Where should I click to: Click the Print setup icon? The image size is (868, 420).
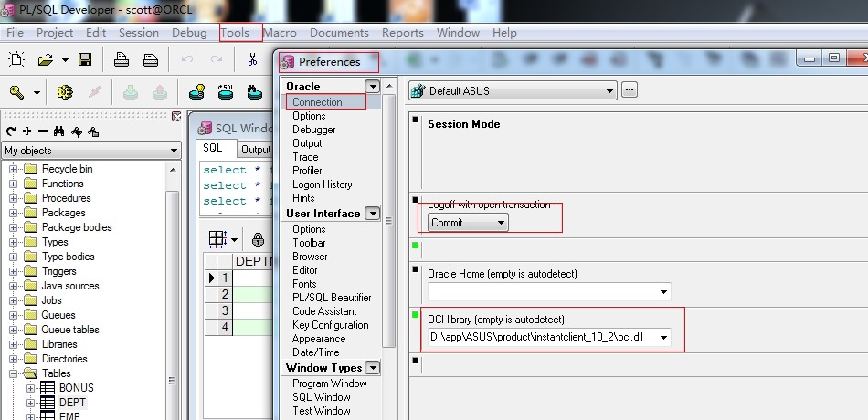151,59
